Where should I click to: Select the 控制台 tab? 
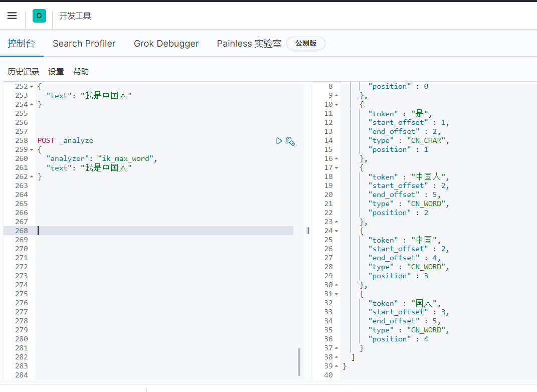coord(21,44)
